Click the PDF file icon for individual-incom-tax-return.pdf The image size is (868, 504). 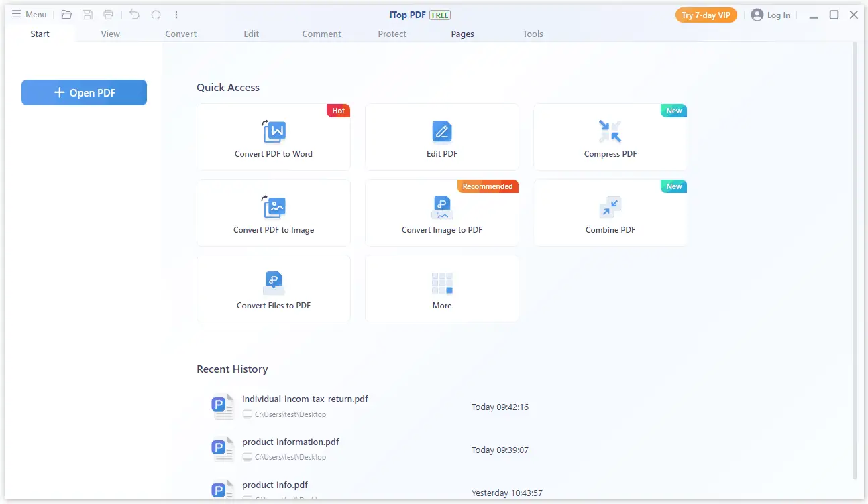coord(221,406)
